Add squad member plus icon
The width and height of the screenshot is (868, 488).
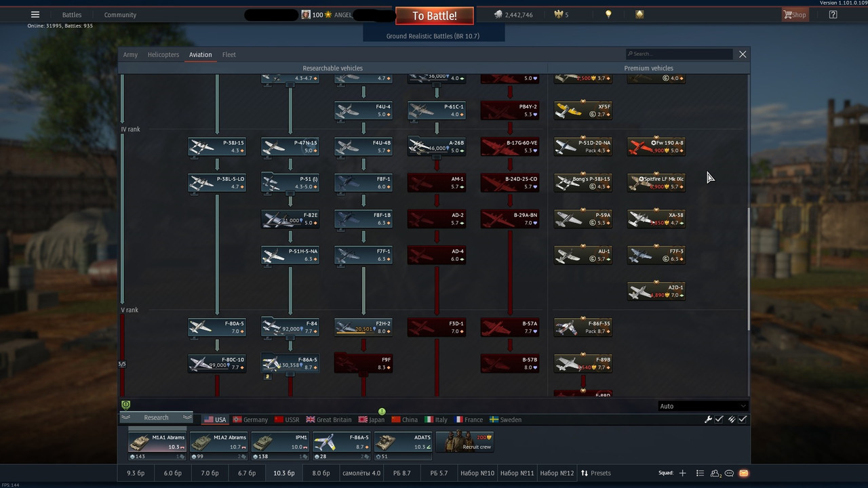[x=683, y=473]
